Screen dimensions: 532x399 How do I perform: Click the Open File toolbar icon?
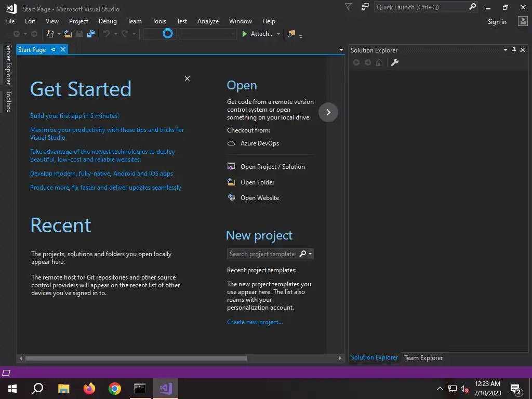click(68, 34)
